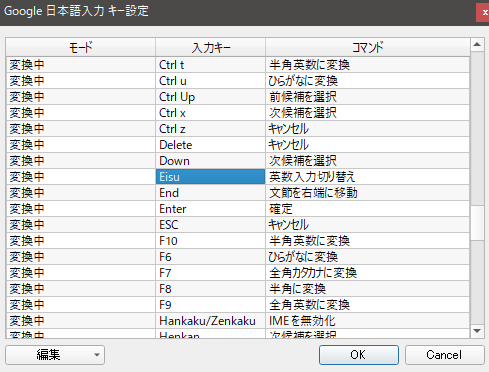Viewport: 489px width, 372px height.
Task: Click 変換中 mode cell in Ctrl Up row
Action: coord(81,97)
